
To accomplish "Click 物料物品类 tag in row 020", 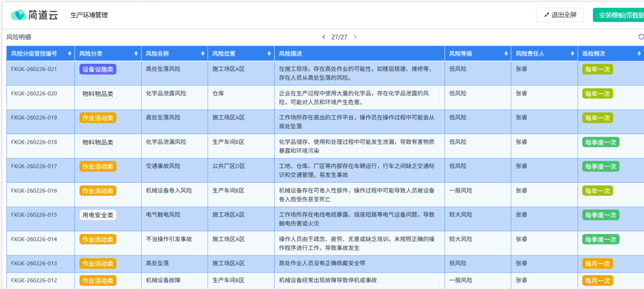I will 98,93.
